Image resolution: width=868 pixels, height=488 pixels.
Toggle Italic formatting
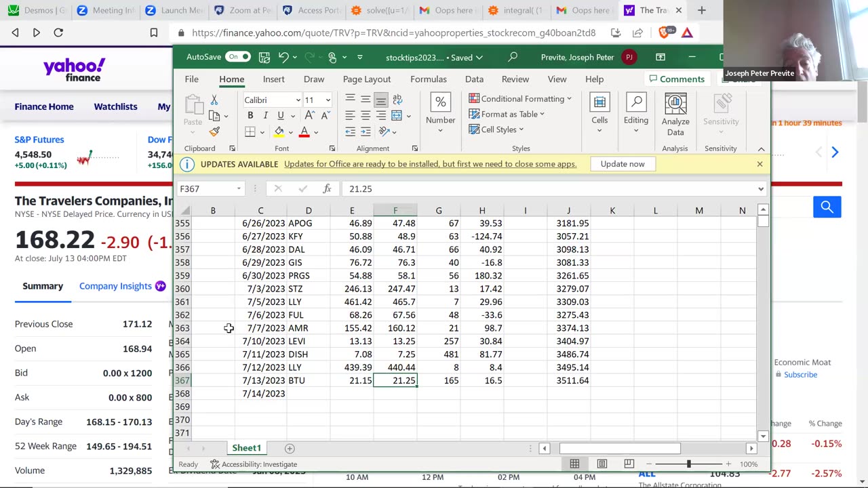(265, 116)
